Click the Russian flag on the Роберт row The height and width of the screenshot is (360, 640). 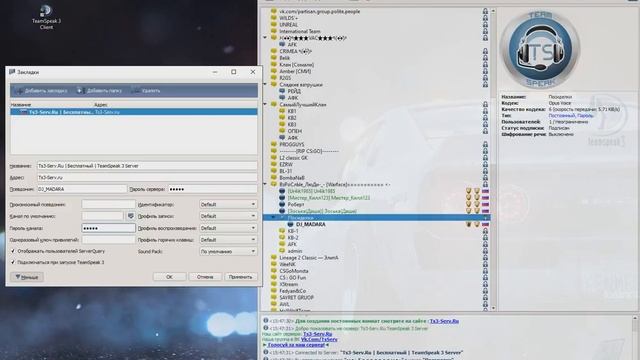(x=485, y=204)
